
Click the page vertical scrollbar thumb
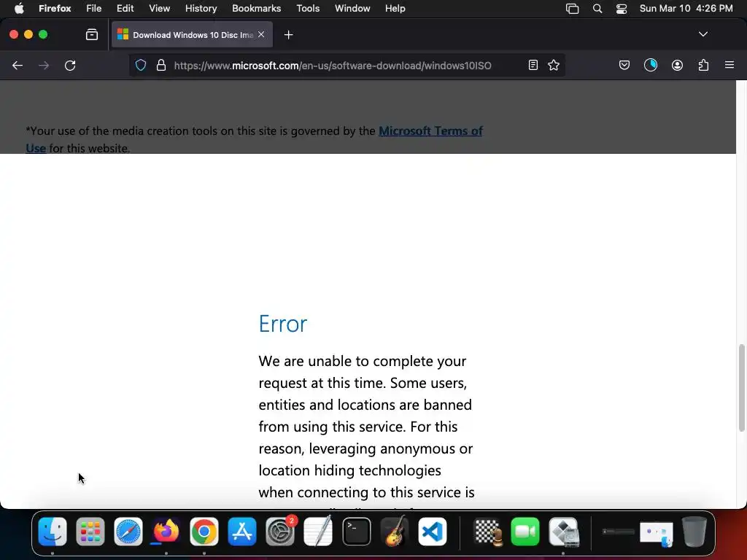pos(741,388)
